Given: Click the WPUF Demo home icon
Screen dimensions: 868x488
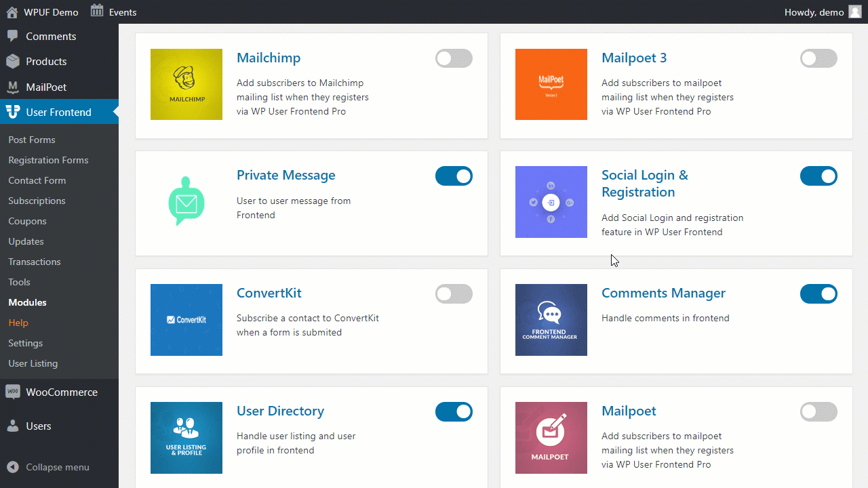Looking at the screenshot, I should click(x=12, y=12).
